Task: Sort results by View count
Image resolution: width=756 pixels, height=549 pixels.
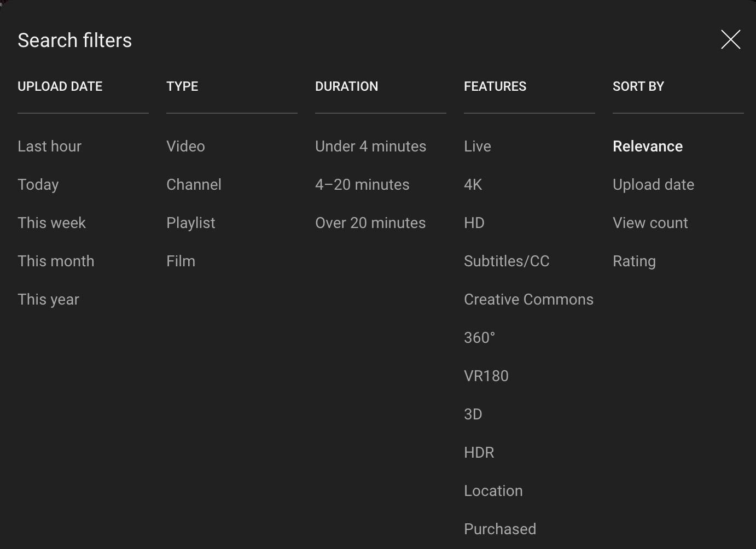Action: (x=650, y=223)
